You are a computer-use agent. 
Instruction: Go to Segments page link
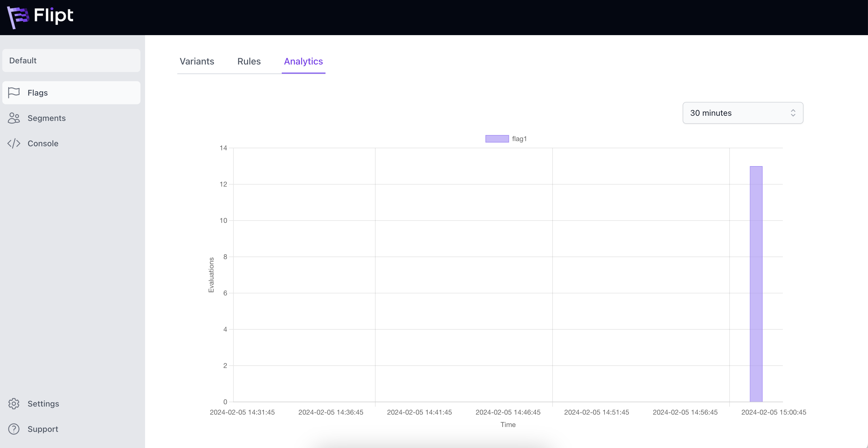coord(47,118)
